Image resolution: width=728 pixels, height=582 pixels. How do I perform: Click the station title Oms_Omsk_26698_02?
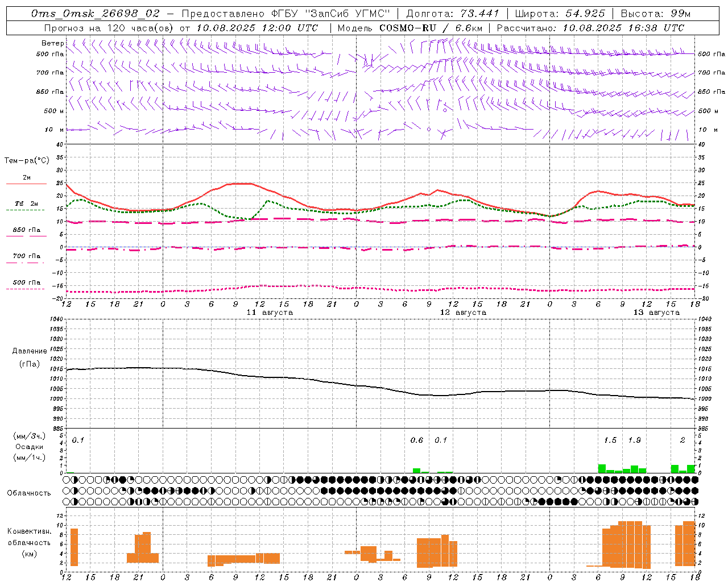(96, 14)
